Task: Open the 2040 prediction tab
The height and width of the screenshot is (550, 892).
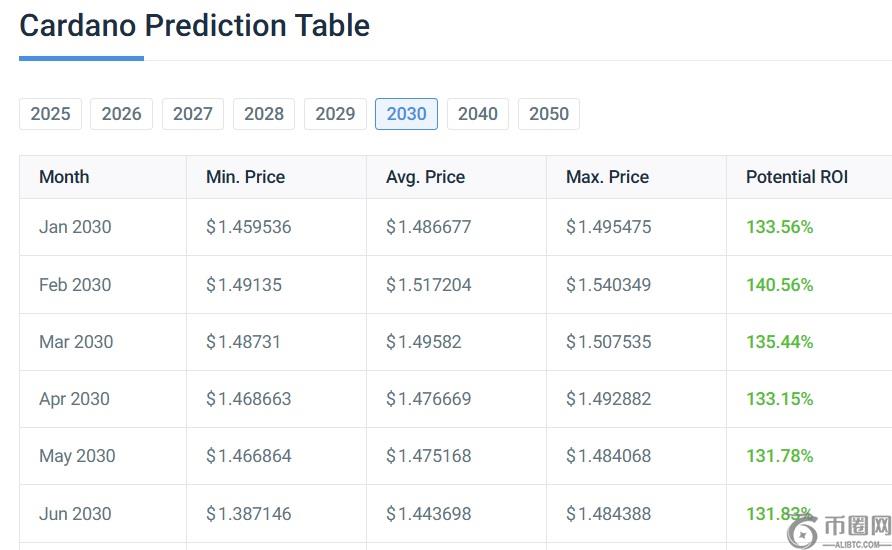Action: coord(478,114)
